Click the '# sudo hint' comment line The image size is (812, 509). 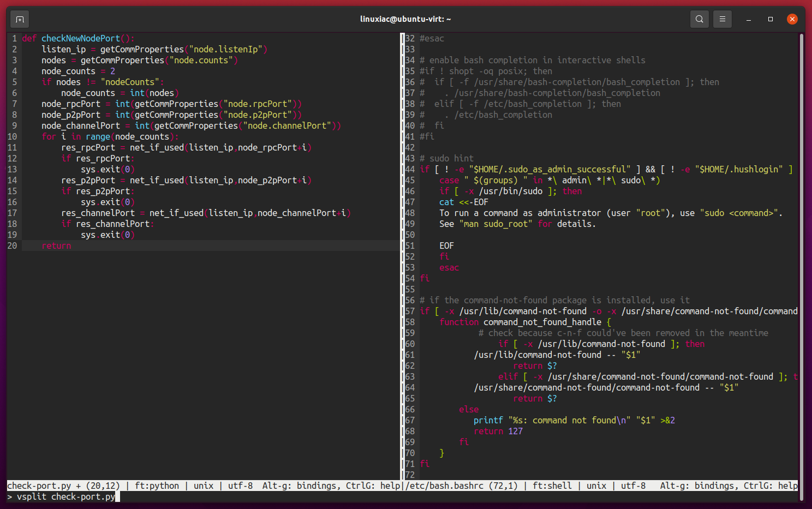pyautogui.click(x=446, y=158)
